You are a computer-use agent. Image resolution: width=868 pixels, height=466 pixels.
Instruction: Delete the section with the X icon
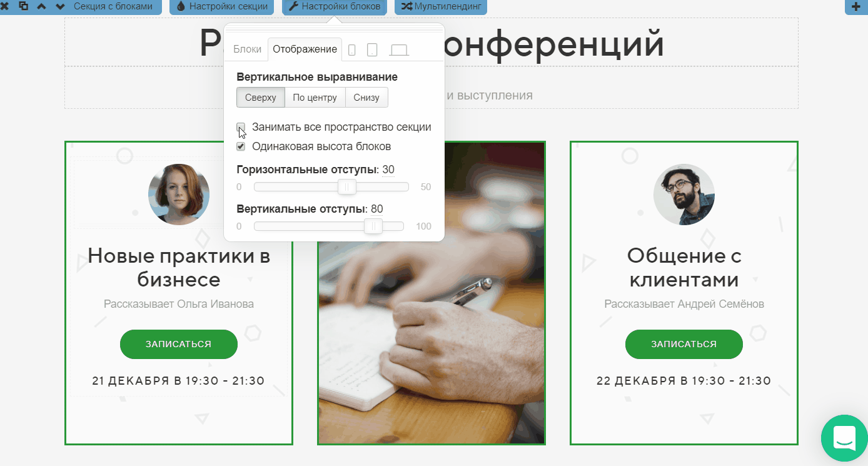click(4, 6)
